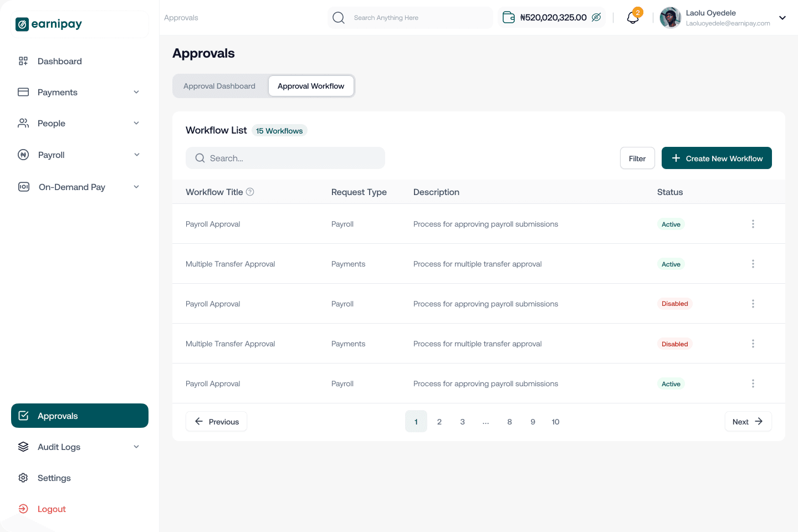Click the Approvals breadcrumb in top bar
798x532 pixels.
(x=181, y=18)
